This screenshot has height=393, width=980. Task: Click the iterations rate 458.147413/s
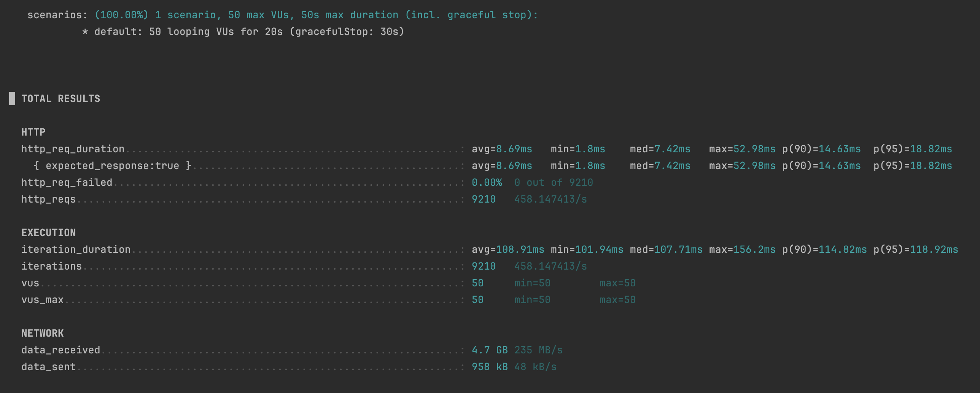550,266
